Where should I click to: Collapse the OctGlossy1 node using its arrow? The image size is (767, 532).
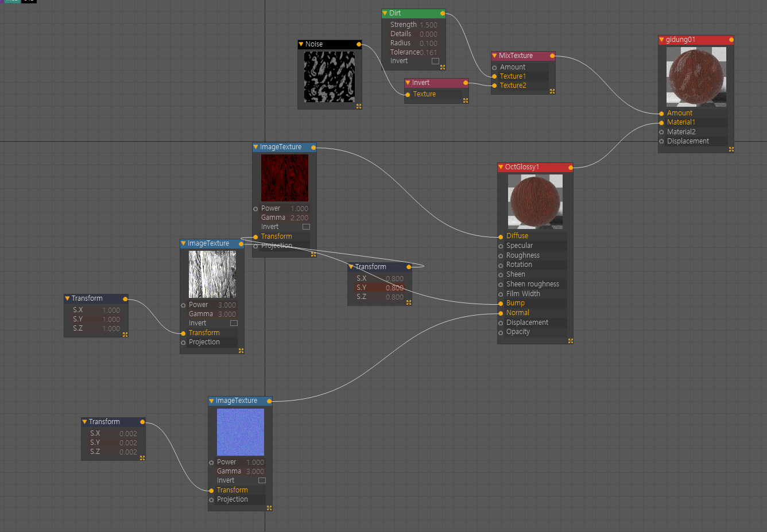tap(501, 167)
